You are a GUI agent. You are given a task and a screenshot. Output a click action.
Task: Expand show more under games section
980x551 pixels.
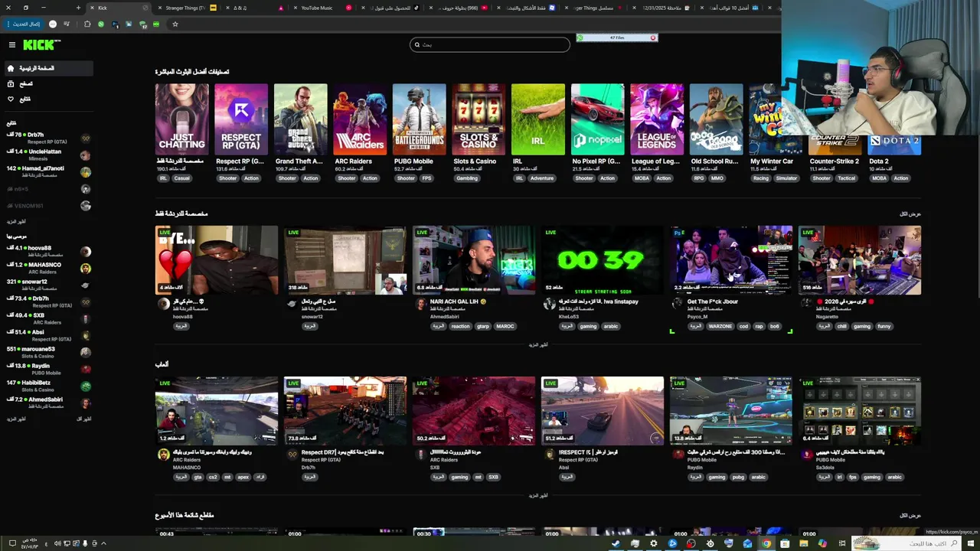tap(538, 495)
